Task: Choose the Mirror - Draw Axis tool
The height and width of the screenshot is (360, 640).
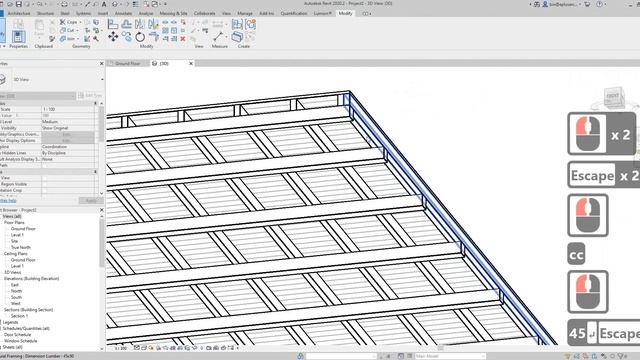Action: click(153, 24)
